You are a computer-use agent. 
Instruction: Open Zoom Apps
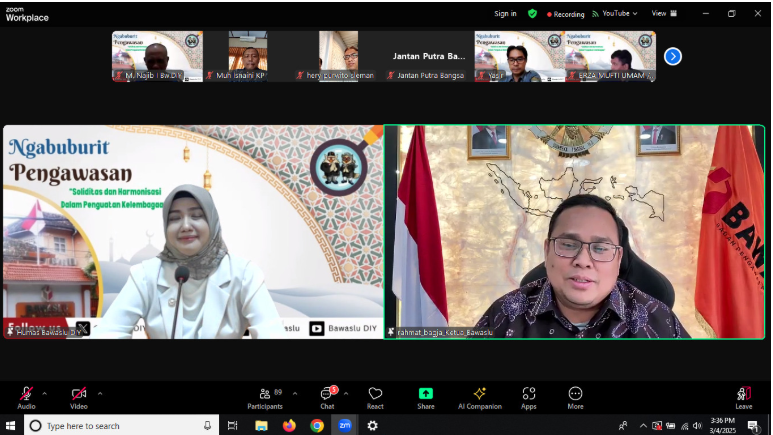point(528,398)
